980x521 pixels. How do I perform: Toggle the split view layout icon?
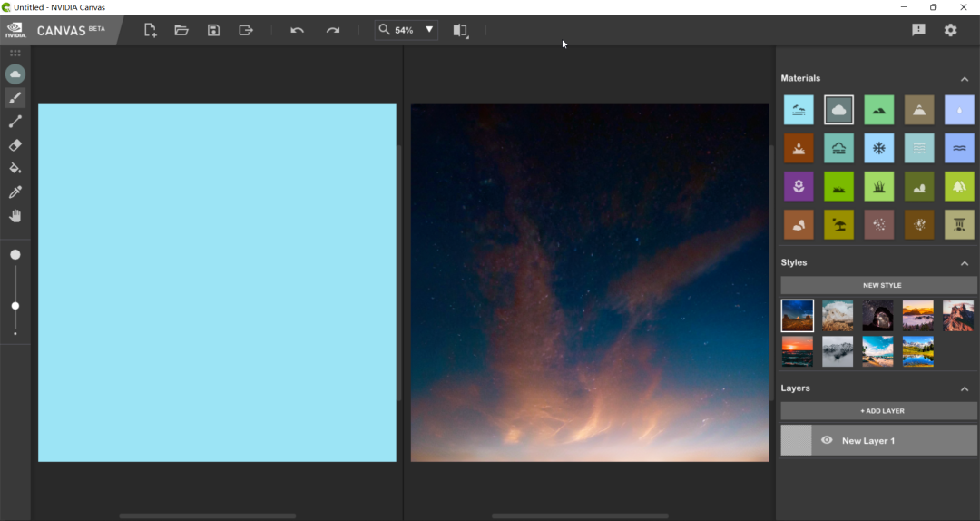460,30
